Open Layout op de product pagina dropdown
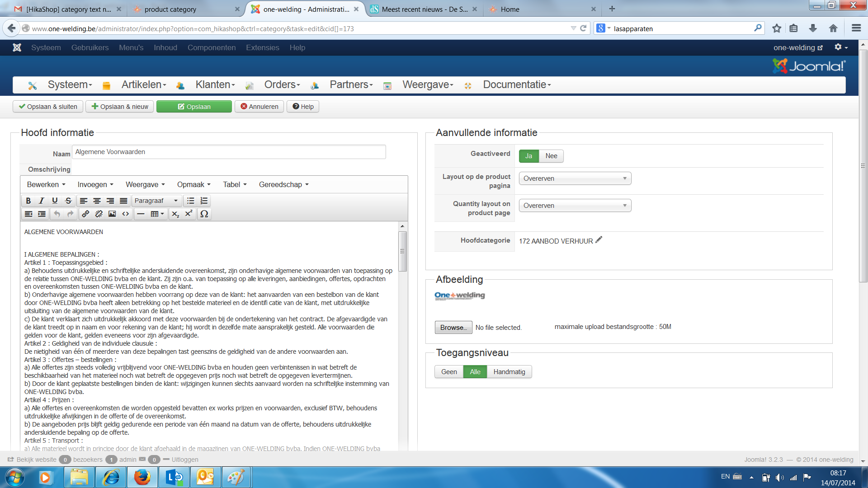This screenshot has height=488, width=868. coord(575,178)
